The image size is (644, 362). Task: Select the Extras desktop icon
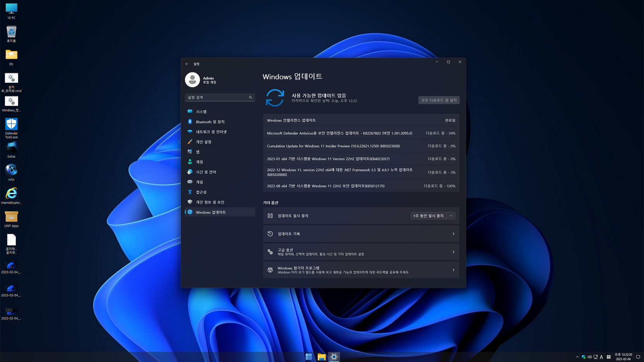[x=11, y=150]
